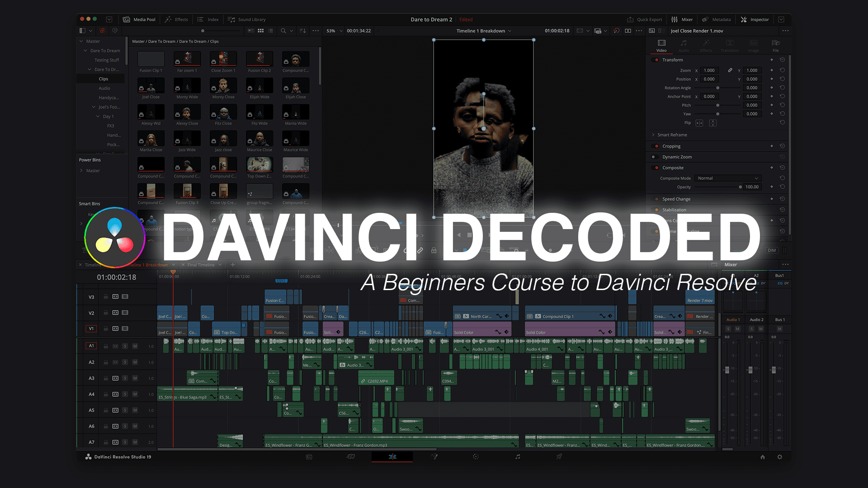
Task: Expand the Power Bins Master folder
Action: point(81,171)
